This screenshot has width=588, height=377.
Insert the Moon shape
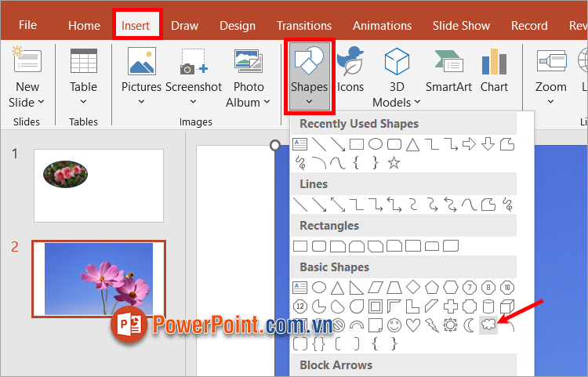click(x=470, y=324)
